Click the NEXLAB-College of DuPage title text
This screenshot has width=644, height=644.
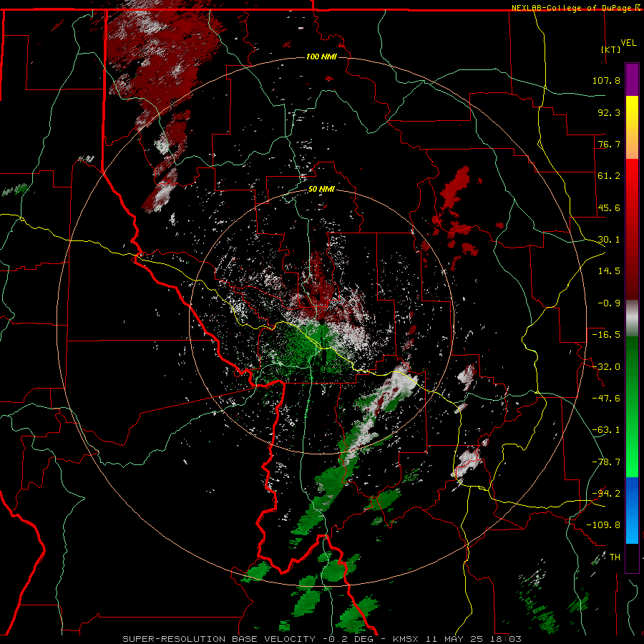[572, 8]
